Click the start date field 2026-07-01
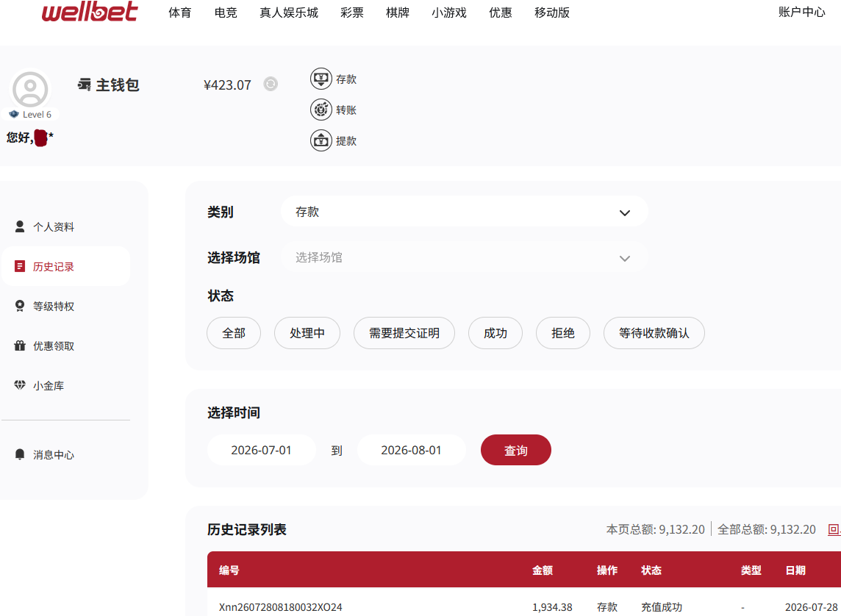This screenshot has height=616, width=841. click(261, 450)
